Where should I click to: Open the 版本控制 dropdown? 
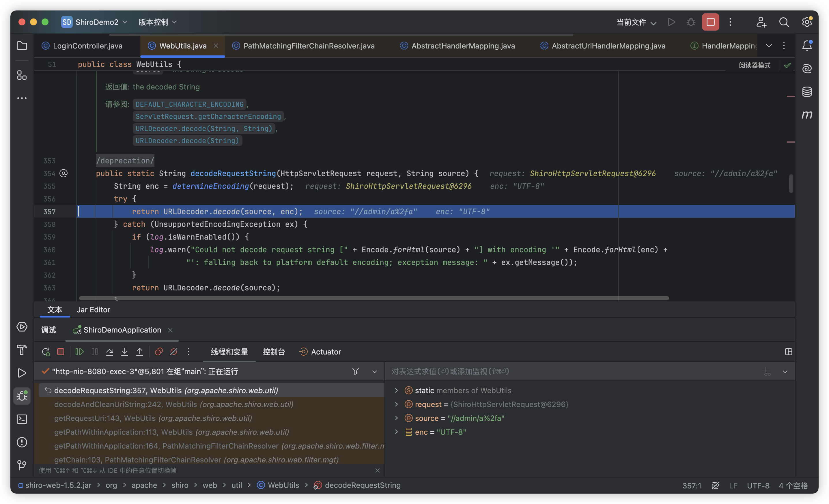[157, 22]
